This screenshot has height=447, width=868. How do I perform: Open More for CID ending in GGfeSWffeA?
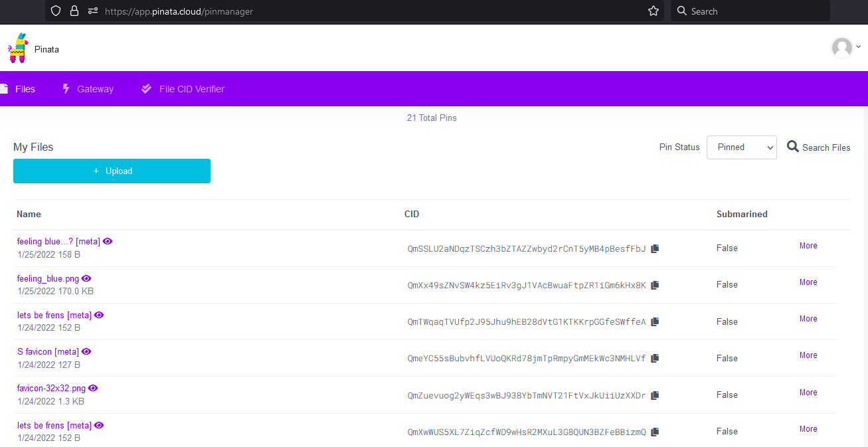(808, 319)
